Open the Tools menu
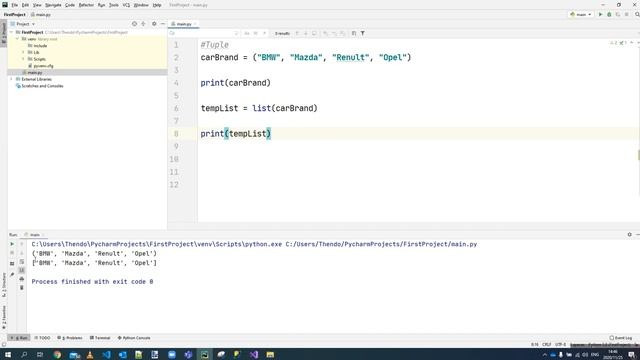640x360 pixels. [114, 5]
